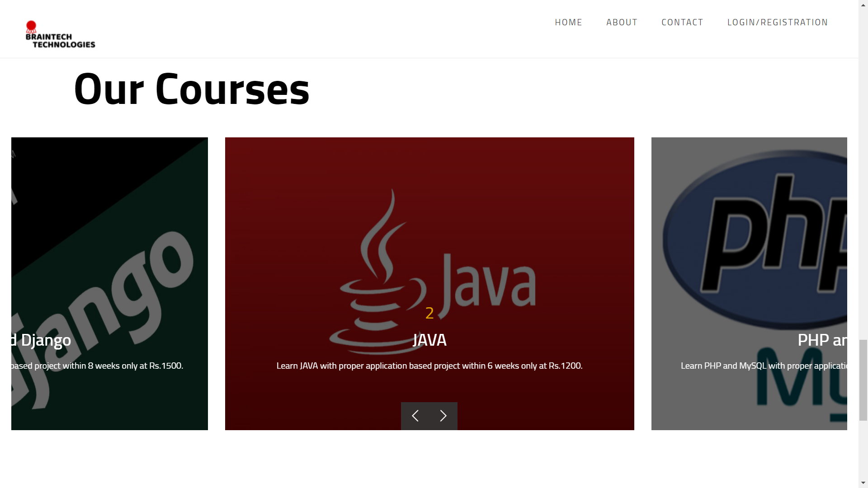Click the JAVA course description text
The image size is (868, 488).
(429, 366)
